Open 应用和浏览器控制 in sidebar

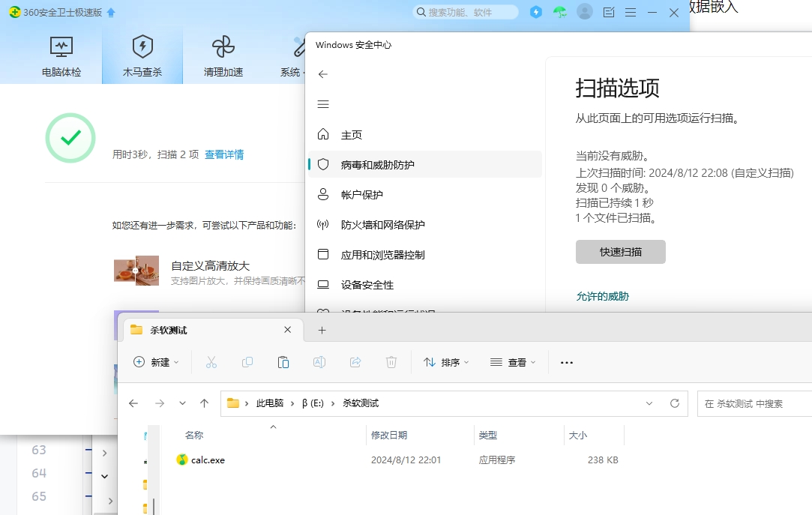coord(424,255)
